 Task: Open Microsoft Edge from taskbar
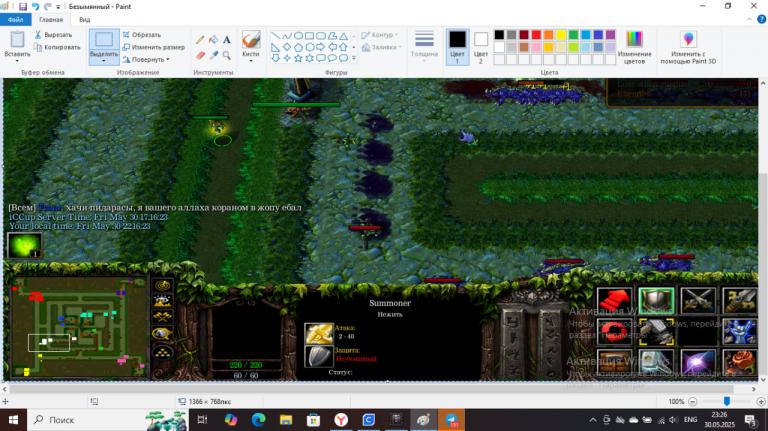pyautogui.click(x=258, y=420)
